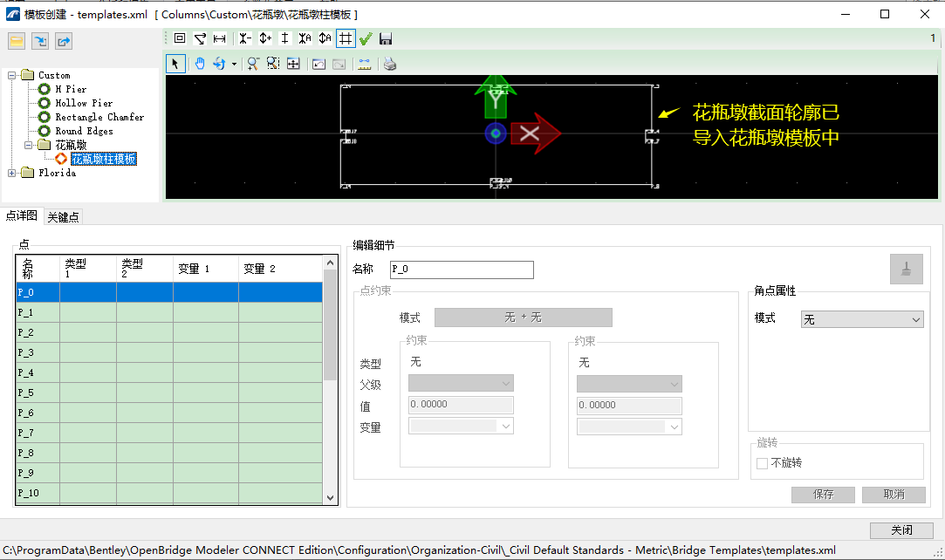This screenshot has width=945, height=560.
Task: Click the zoom window magnifier icon
Action: (273, 63)
